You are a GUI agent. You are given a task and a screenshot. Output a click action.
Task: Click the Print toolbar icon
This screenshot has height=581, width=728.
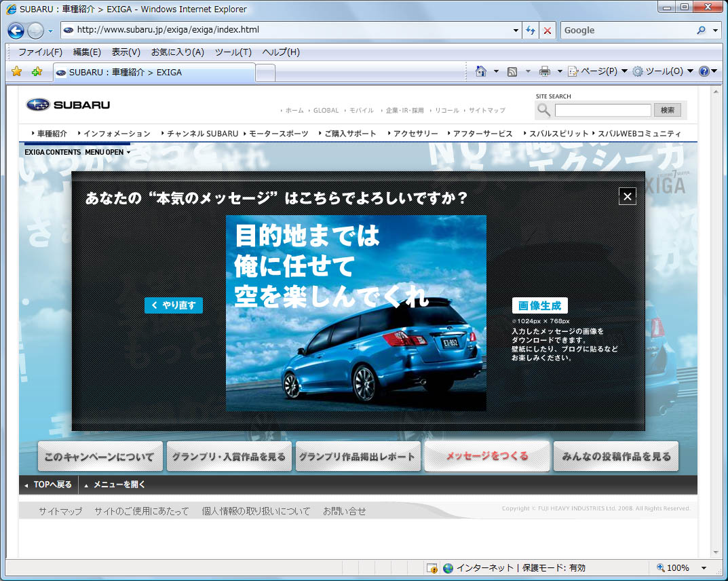click(545, 71)
